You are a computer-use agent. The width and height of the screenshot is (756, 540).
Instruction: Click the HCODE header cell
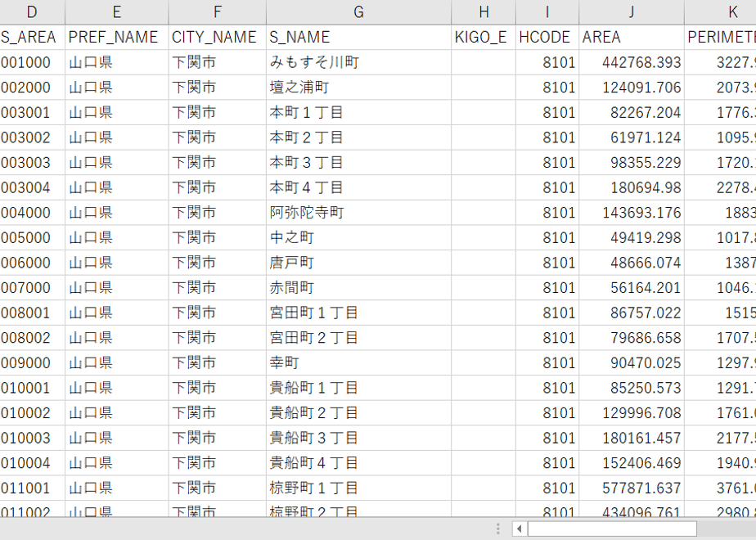[x=547, y=37]
